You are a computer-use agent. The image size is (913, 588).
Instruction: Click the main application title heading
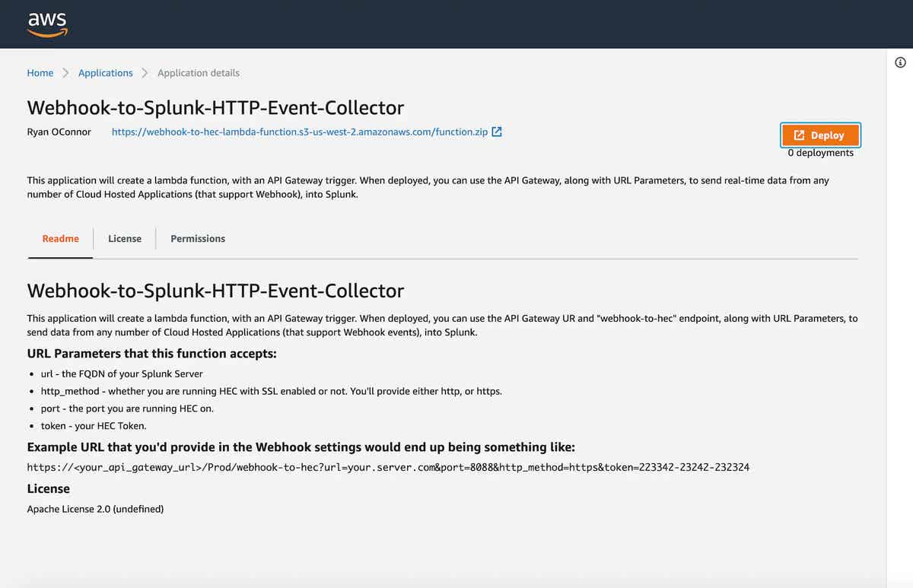[x=215, y=108]
